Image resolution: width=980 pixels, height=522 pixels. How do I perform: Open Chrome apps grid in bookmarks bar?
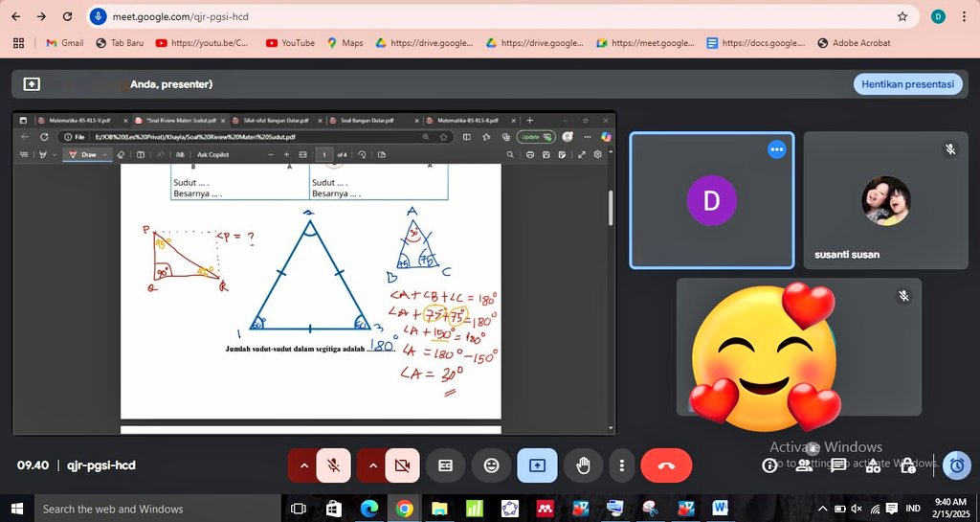19,43
